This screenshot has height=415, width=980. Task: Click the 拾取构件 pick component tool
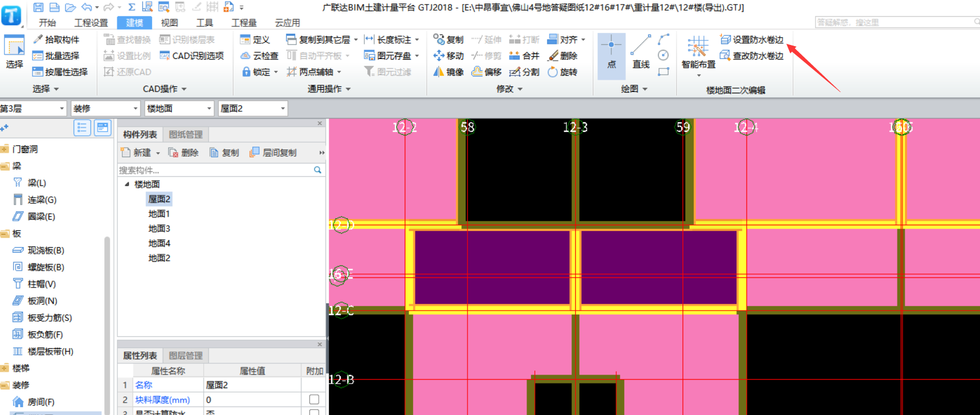56,39
